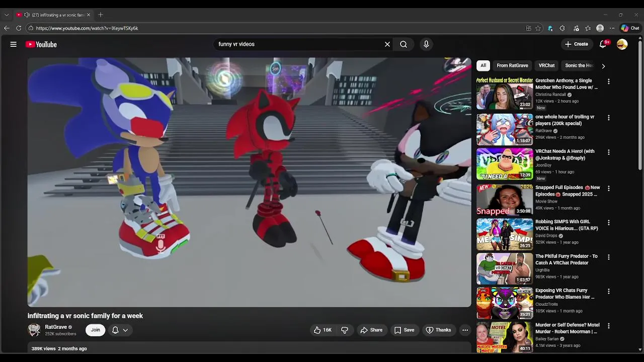Like the video with thumbs up
The width and height of the screenshot is (644, 362).
coord(323,330)
